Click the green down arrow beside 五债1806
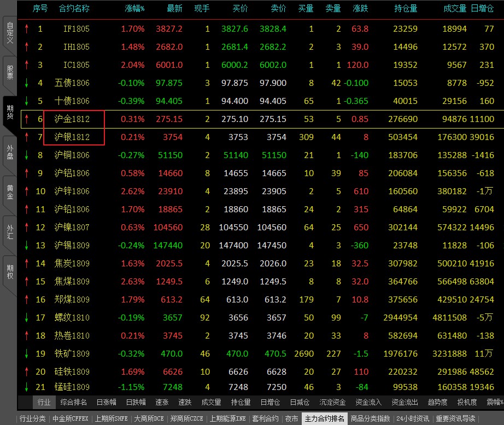The image size is (504, 425). (27, 83)
